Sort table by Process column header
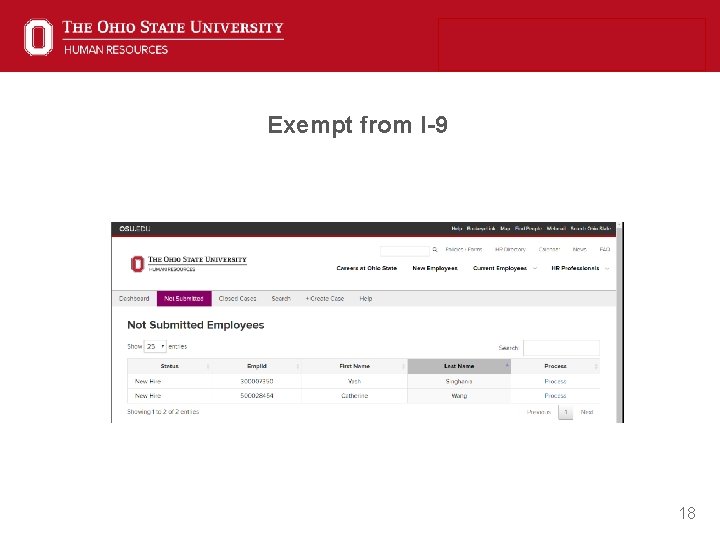This screenshot has width=720, height=540. [x=555, y=366]
